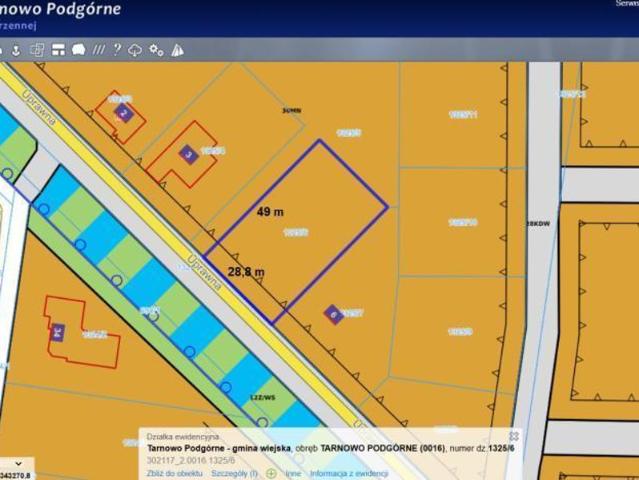Open help via the question mark icon
Image resolution: width=639 pixels, height=480 pixels.
117,49
